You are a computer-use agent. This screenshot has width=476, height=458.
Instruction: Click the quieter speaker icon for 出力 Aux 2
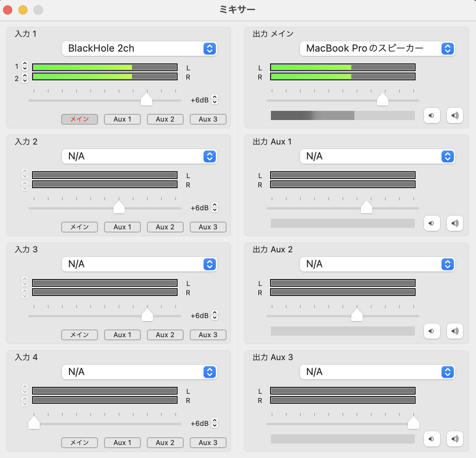[x=432, y=331]
